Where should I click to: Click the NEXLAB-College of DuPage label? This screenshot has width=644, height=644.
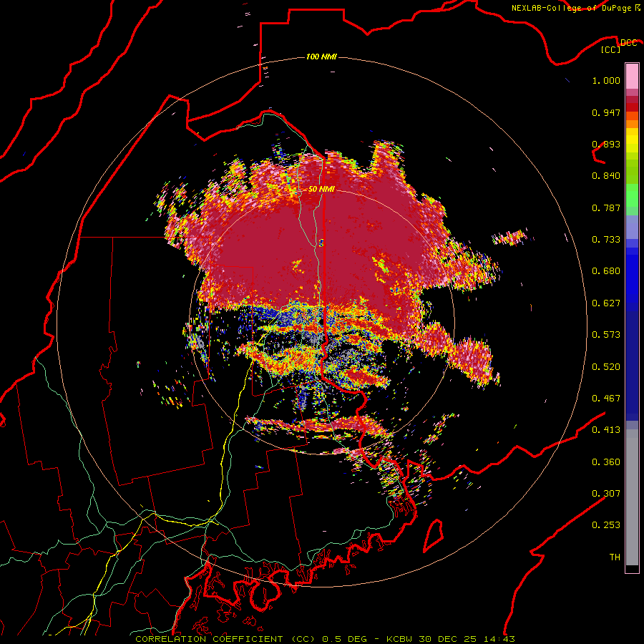575,8
